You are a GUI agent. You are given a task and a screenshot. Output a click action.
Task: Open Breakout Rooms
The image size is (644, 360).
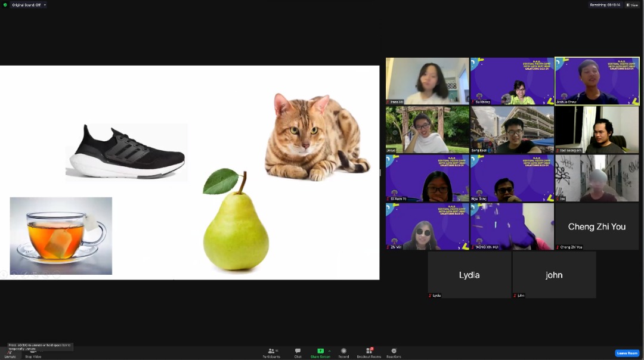click(369, 352)
